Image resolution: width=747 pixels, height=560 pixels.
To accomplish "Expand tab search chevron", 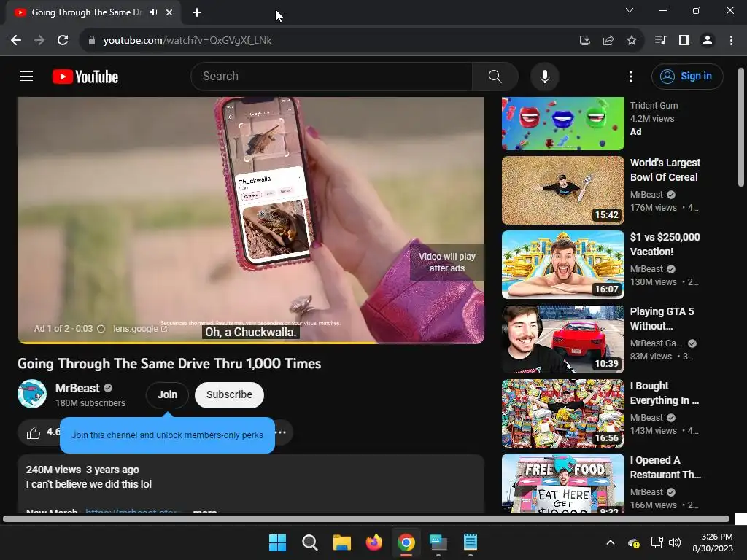I will (630, 10).
